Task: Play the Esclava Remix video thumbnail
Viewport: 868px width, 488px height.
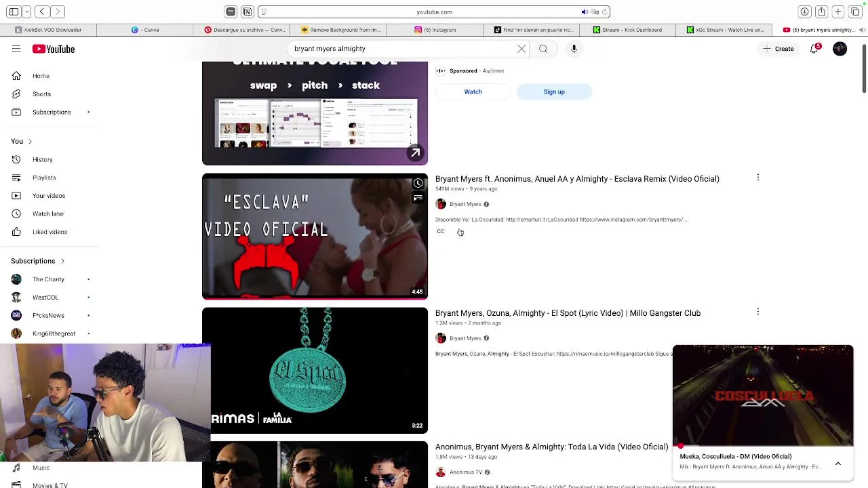Action: coord(315,236)
